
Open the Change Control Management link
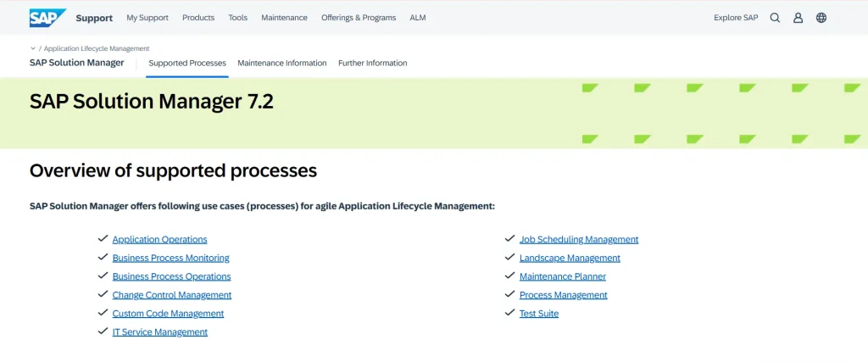tap(171, 295)
